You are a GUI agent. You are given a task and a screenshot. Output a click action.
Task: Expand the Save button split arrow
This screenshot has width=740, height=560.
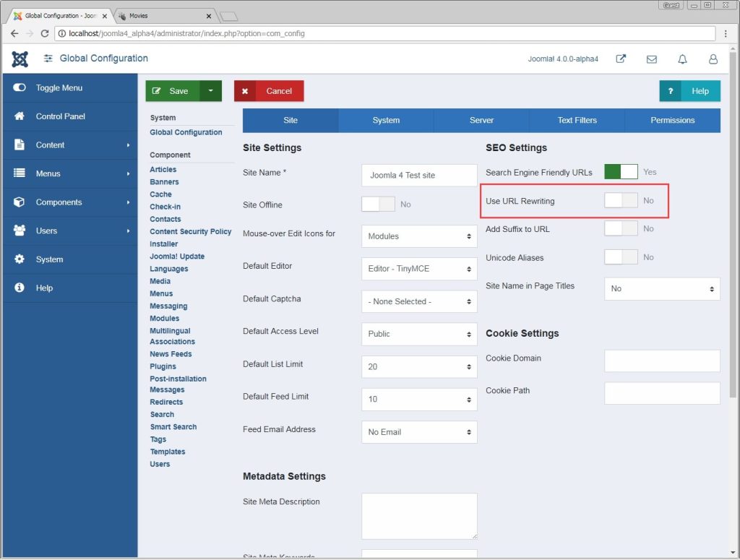210,91
